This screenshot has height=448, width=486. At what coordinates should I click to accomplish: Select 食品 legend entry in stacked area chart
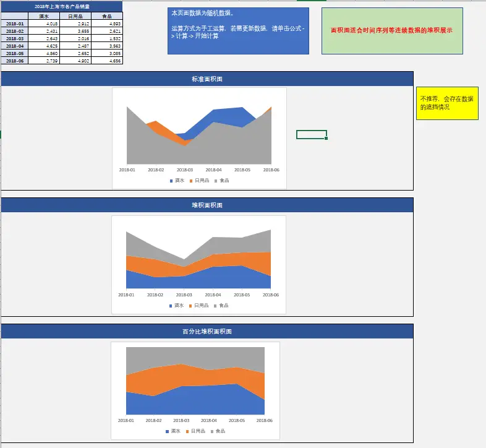click(221, 306)
